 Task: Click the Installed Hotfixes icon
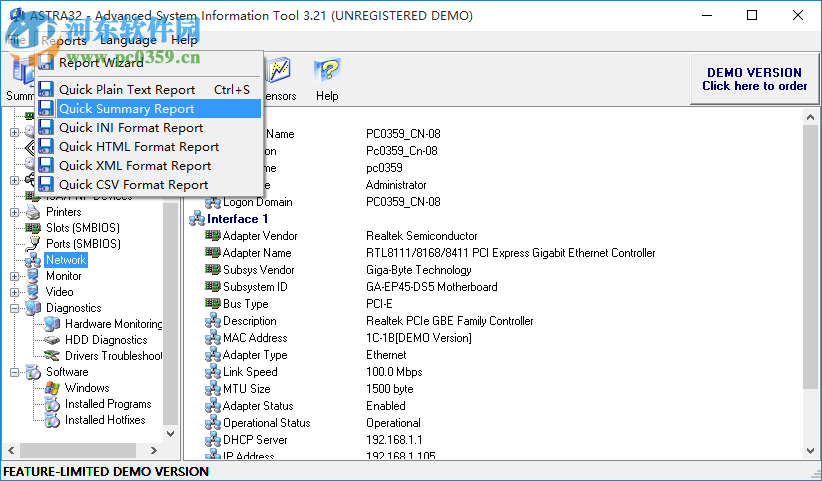pos(52,420)
